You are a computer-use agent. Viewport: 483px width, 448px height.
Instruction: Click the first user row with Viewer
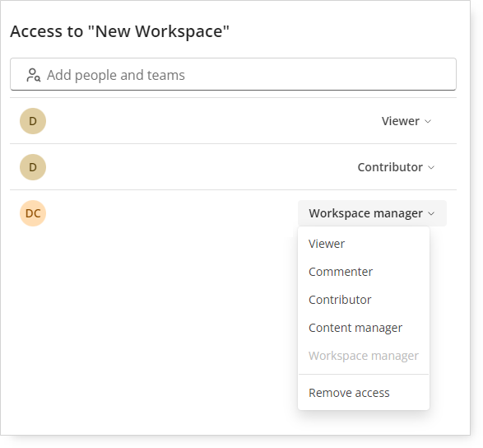(233, 121)
